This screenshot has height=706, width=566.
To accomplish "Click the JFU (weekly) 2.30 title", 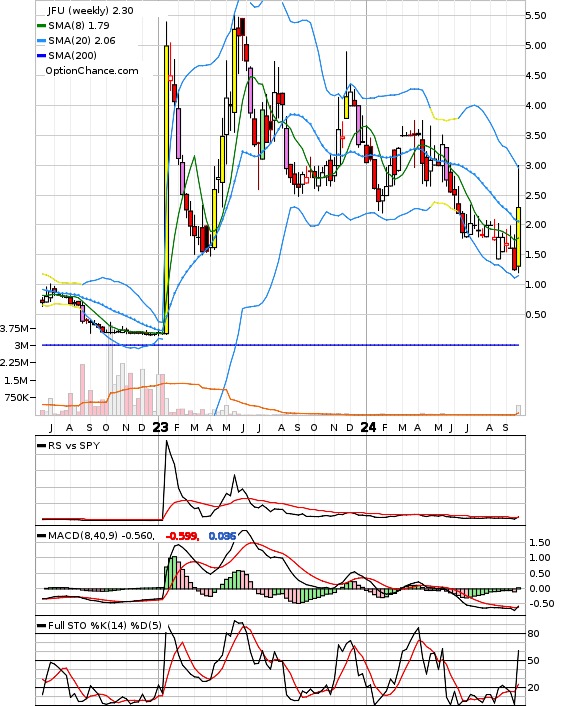I will (91, 10).
